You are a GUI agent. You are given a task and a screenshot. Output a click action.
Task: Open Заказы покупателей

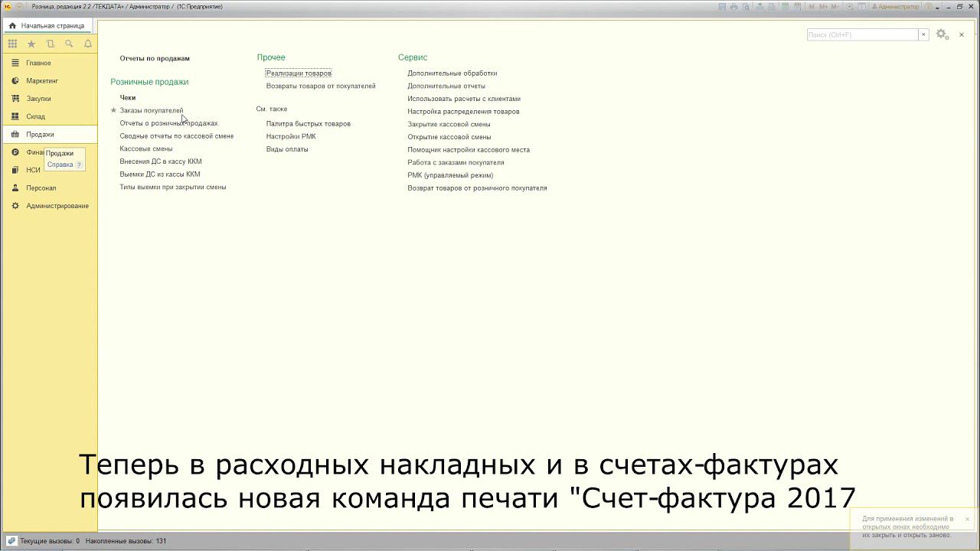point(152,110)
